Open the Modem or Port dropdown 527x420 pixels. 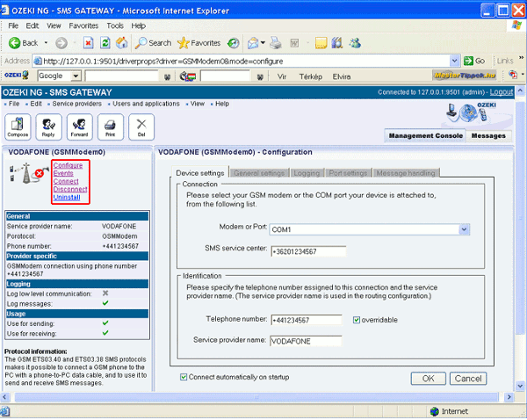(x=464, y=229)
